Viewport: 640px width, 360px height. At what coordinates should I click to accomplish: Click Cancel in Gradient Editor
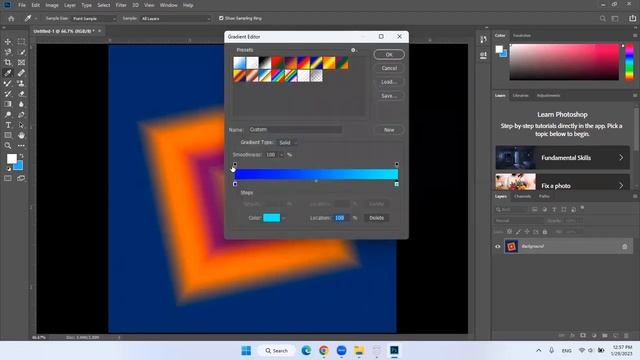(x=389, y=68)
